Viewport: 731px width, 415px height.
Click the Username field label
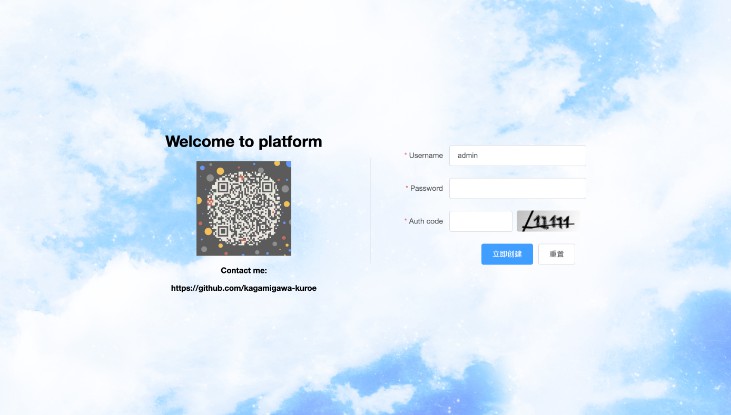426,155
